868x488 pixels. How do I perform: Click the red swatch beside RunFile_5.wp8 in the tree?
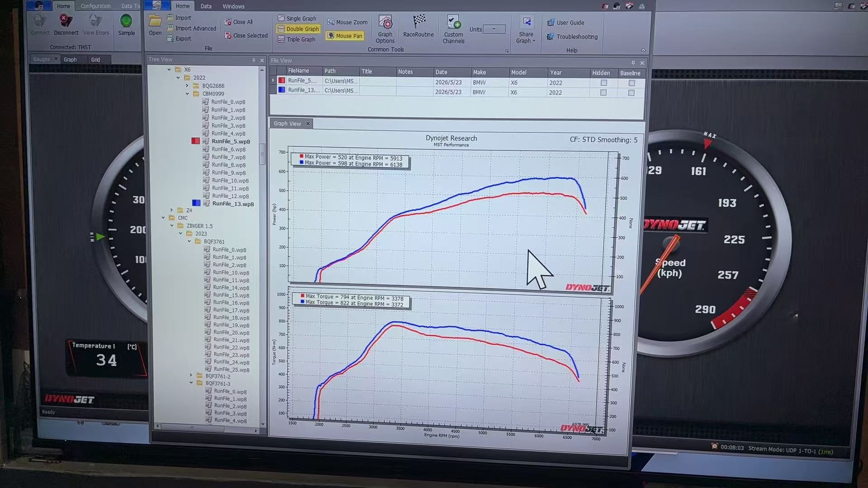pos(195,141)
